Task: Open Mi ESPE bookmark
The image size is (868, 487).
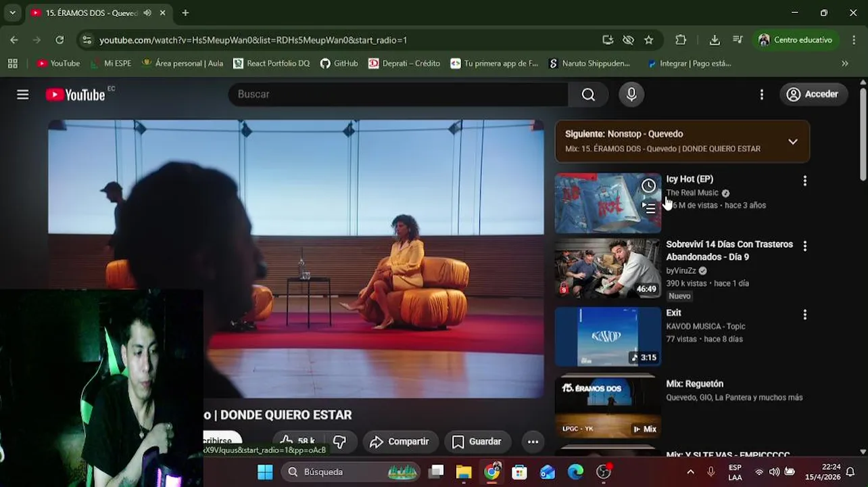Action: coord(111,64)
